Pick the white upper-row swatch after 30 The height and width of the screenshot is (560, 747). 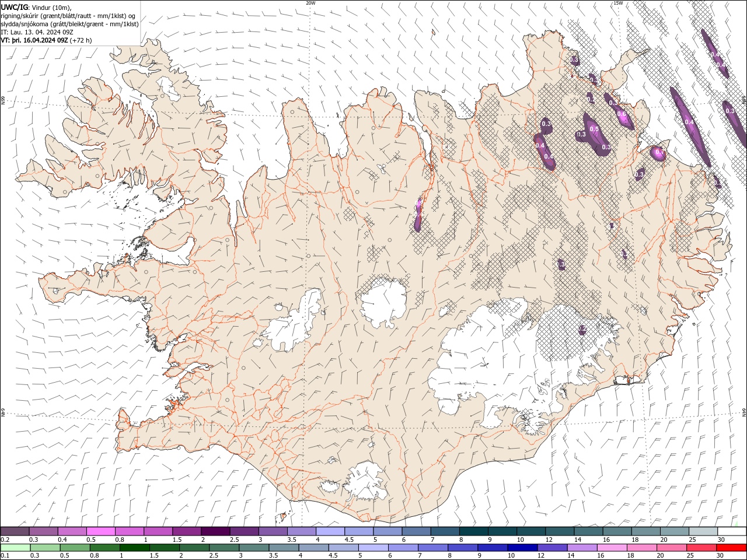pyautogui.click(x=732, y=531)
